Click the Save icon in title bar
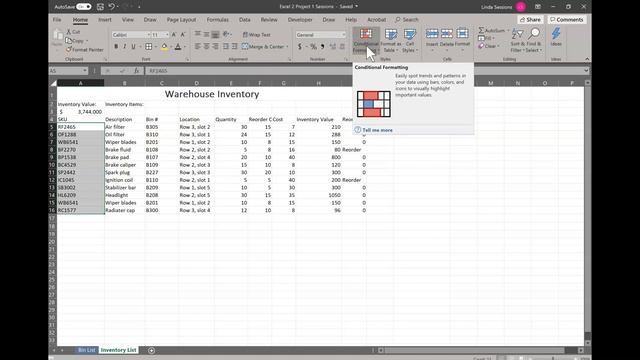Image resolution: width=640 pixels, height=360 pixels. pos(100,7)
